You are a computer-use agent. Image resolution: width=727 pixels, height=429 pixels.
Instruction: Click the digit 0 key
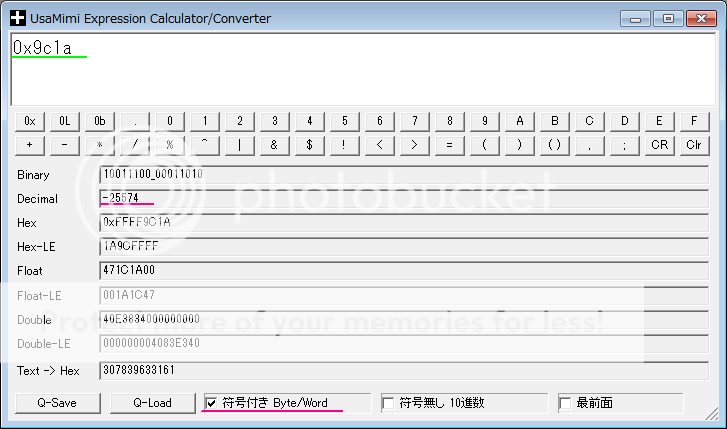point(170,122)
